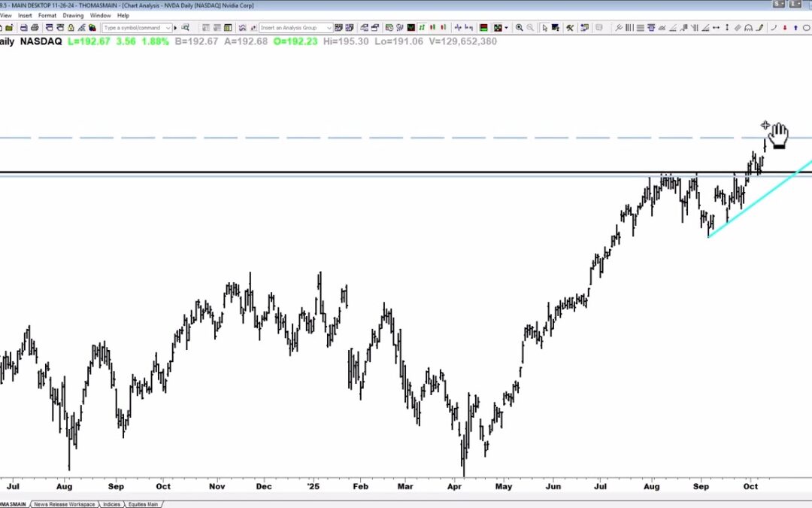Open the Format menu
812x508 pixels.
coord(47,15)
